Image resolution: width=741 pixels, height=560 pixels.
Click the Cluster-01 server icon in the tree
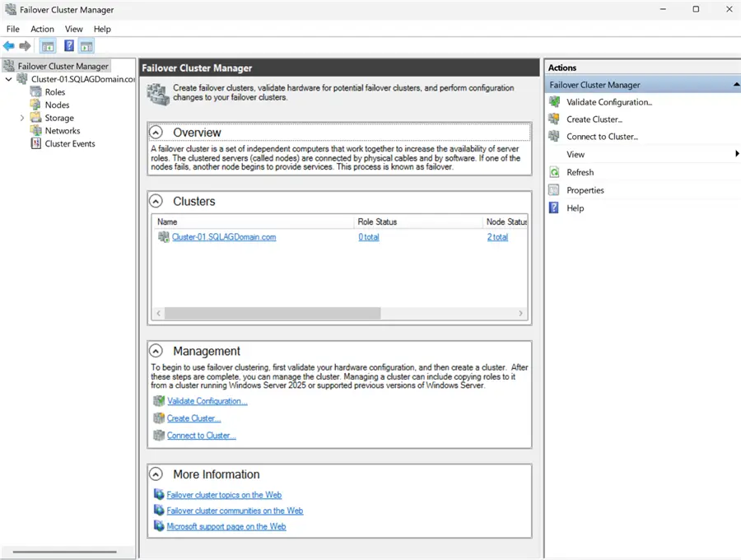[x=22, y=79]
